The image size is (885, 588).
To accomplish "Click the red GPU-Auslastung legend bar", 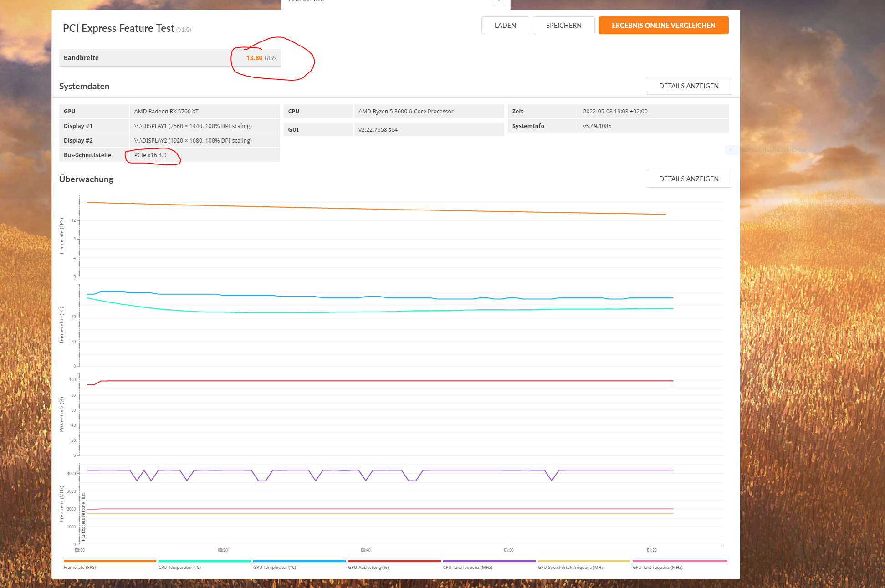I will pyautogui.click(x=394, y=562).
